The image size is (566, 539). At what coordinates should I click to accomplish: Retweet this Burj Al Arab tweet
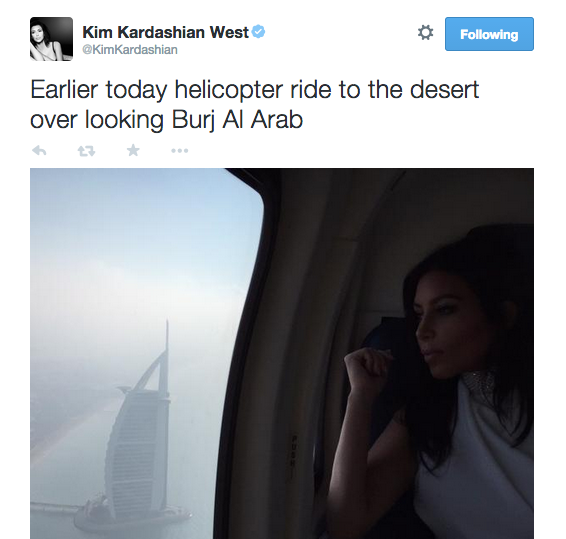click(87, 151)
